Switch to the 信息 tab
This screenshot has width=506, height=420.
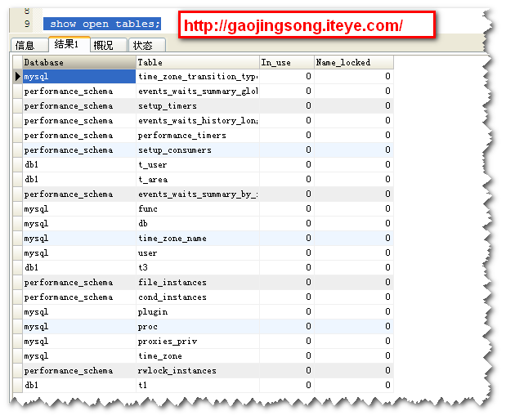coord(29,45)
